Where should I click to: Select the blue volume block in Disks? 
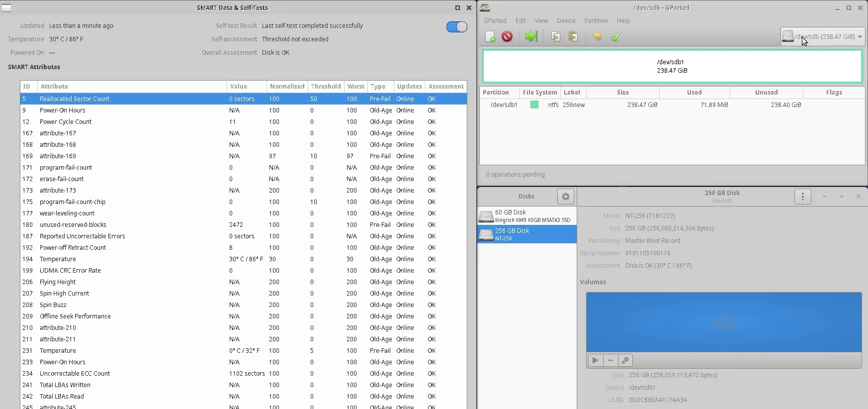pyautogui.click(x=724, y=322)
